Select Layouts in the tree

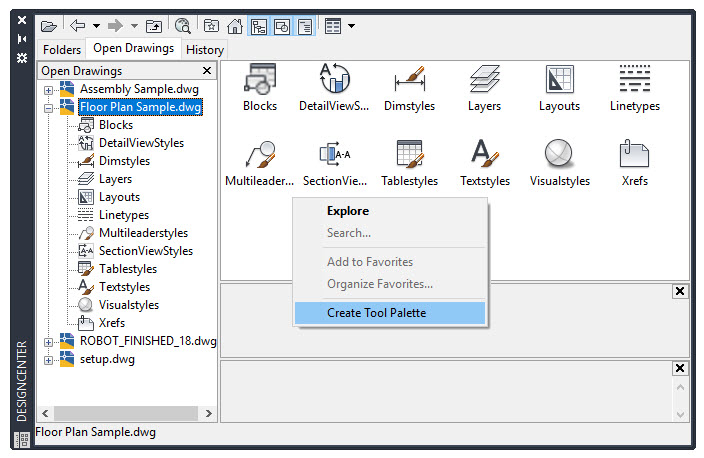click(x=119, y=197)
